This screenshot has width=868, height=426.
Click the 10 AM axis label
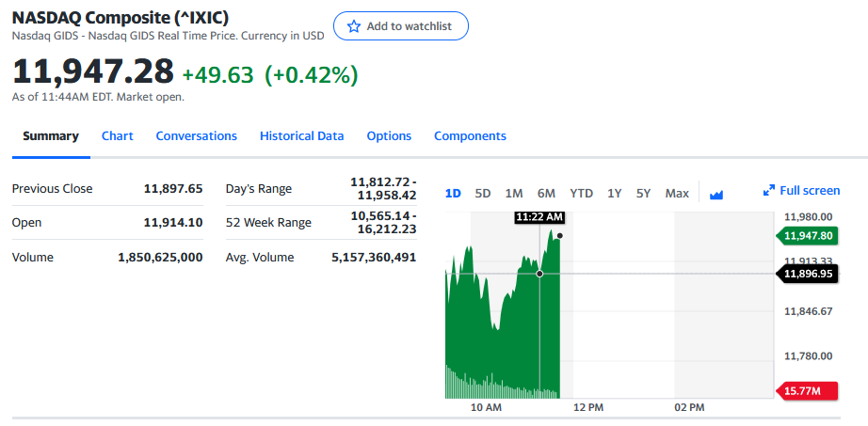click(486, 408)
